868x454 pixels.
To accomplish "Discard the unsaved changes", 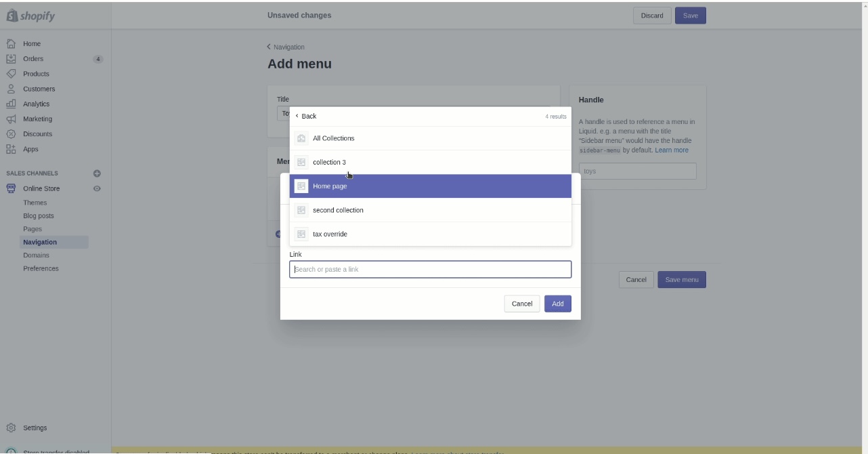I will tap(651, 15).
